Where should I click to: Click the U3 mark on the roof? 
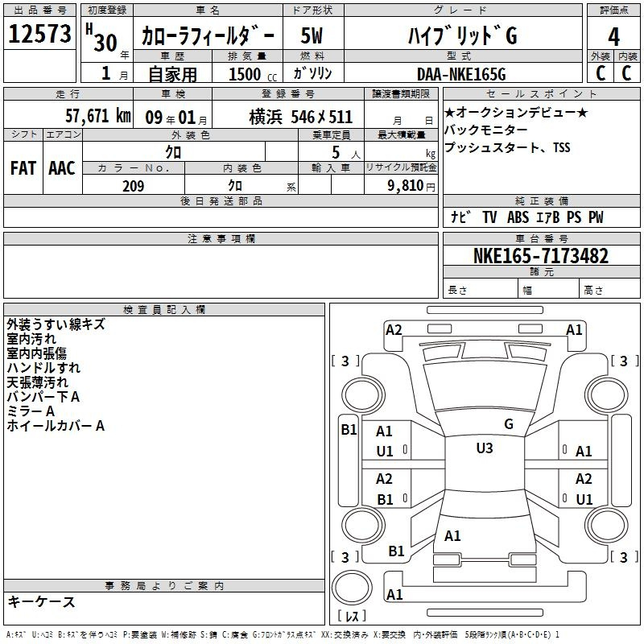pos(485,448)
